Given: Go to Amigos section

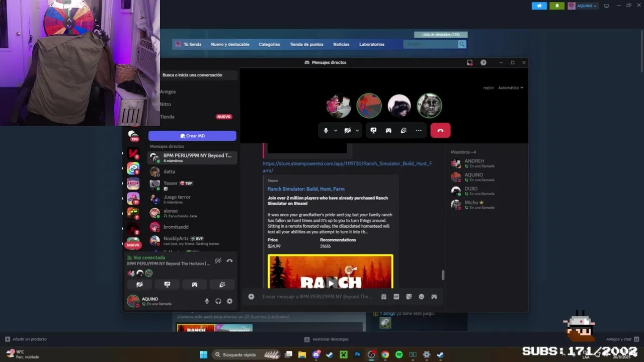Looking at the screenshot, I should [x=168, y=92].
